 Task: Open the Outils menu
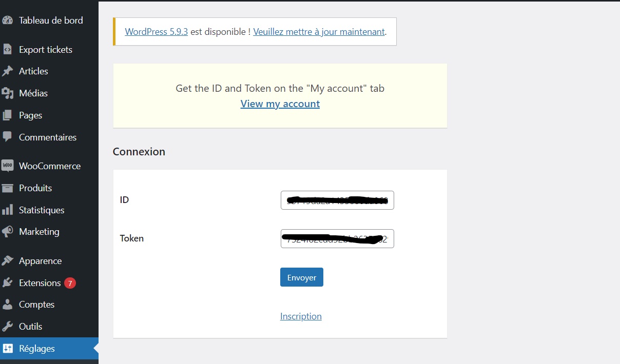(30, 327)
